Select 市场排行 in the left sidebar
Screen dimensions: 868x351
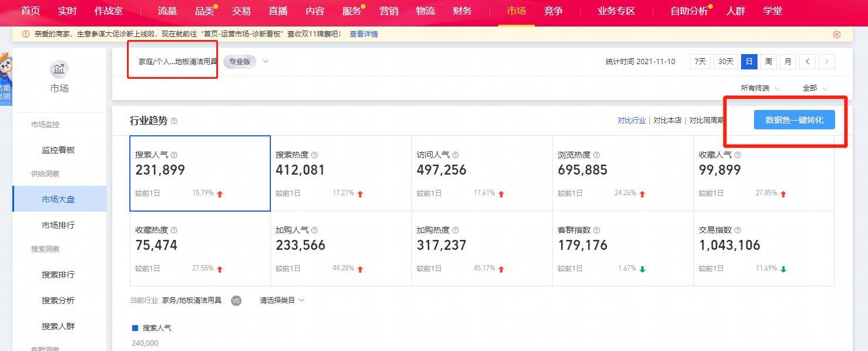pyautogui.click(x=58, y=225)
